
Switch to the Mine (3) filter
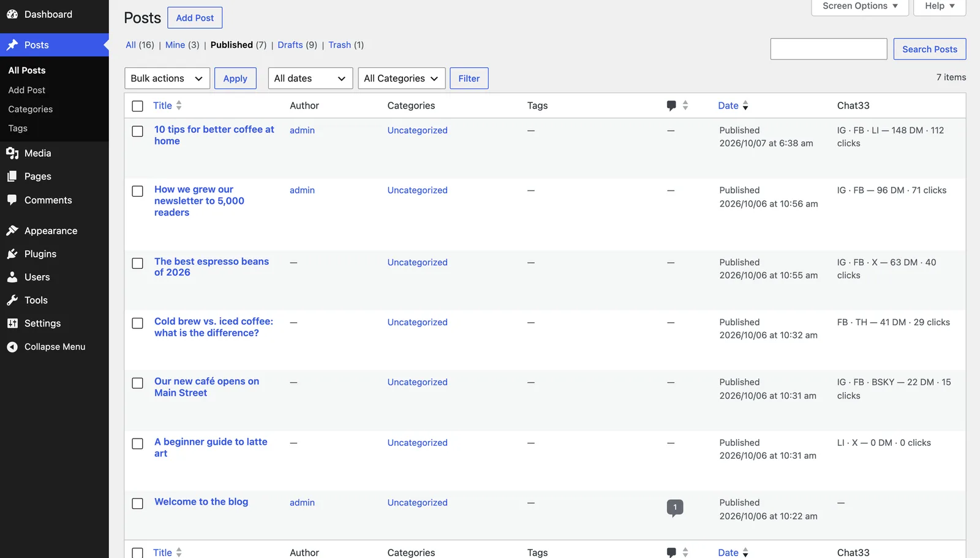[182, 45]
